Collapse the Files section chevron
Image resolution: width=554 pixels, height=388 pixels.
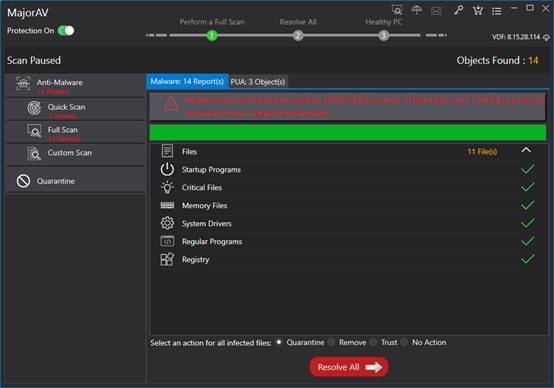pyautogui.click(x=526, y=150)
